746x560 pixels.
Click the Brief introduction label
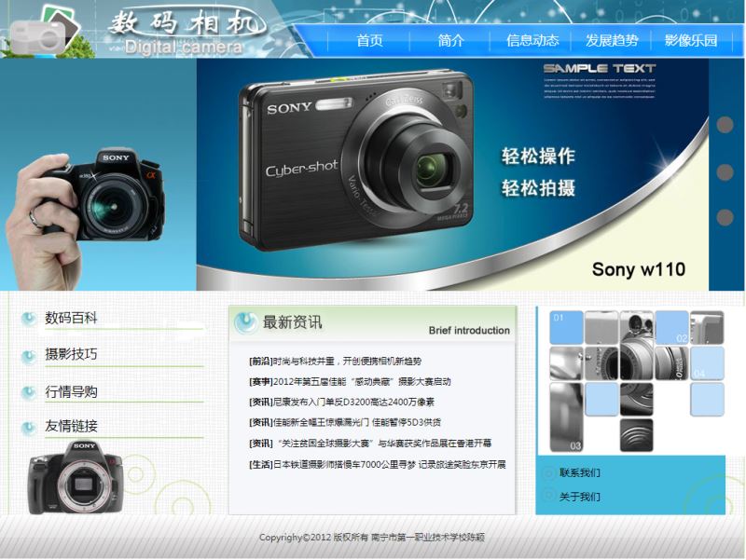click(x=469, y=331)
